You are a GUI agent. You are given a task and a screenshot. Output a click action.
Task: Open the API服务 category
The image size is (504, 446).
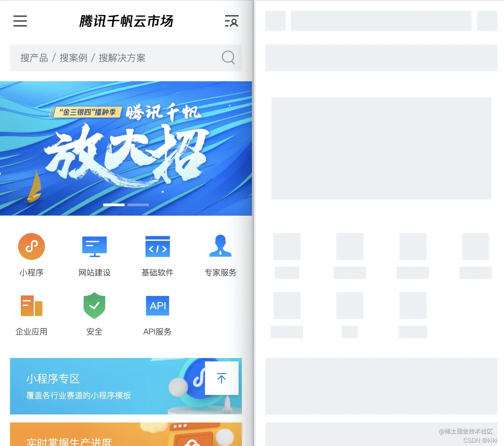pyautogui.click(x=157, y=306)
